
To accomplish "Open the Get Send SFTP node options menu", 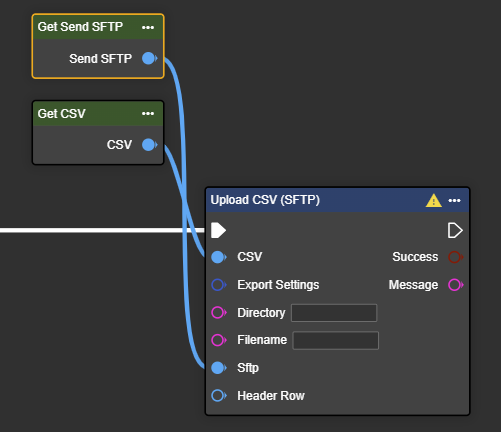I will [148, 27].
